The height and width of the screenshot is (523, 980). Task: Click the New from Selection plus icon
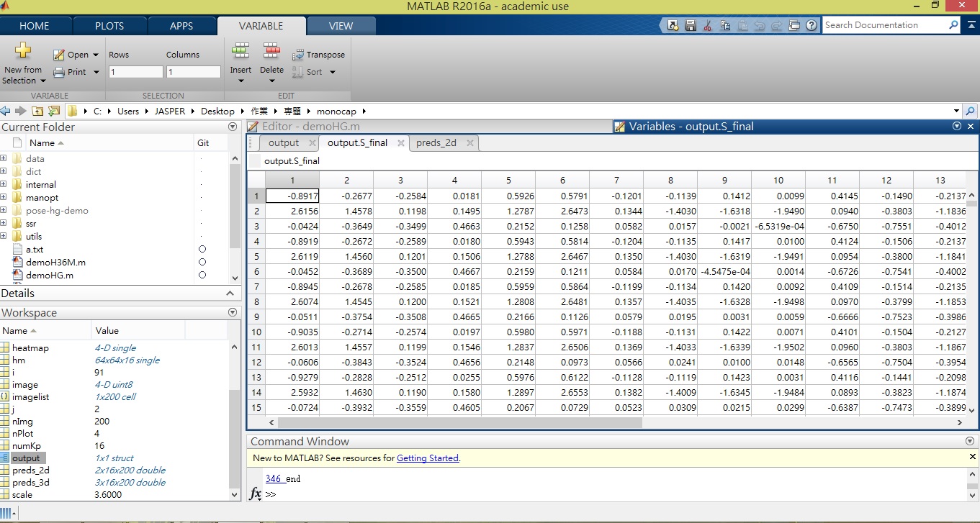(x=23, y=51)
